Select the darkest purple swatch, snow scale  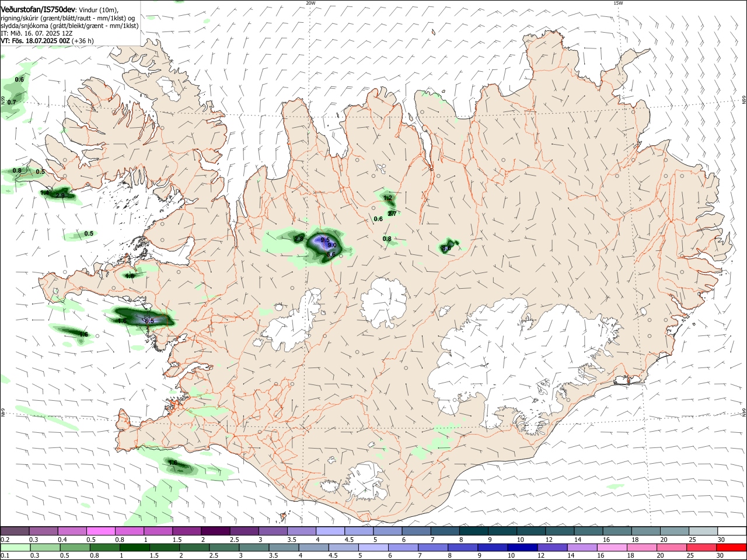215,531
